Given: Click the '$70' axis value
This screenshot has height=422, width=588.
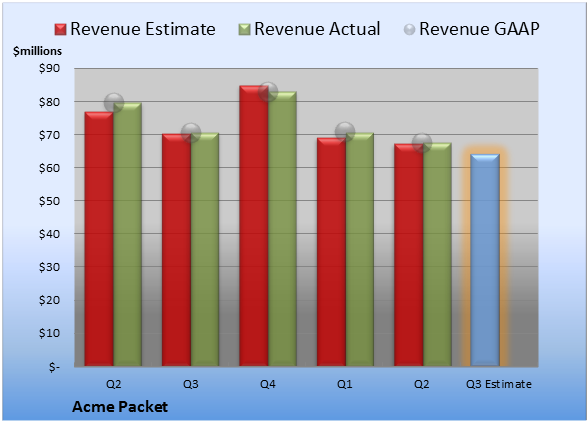Looking at the screenshot, I should point(50,135).
